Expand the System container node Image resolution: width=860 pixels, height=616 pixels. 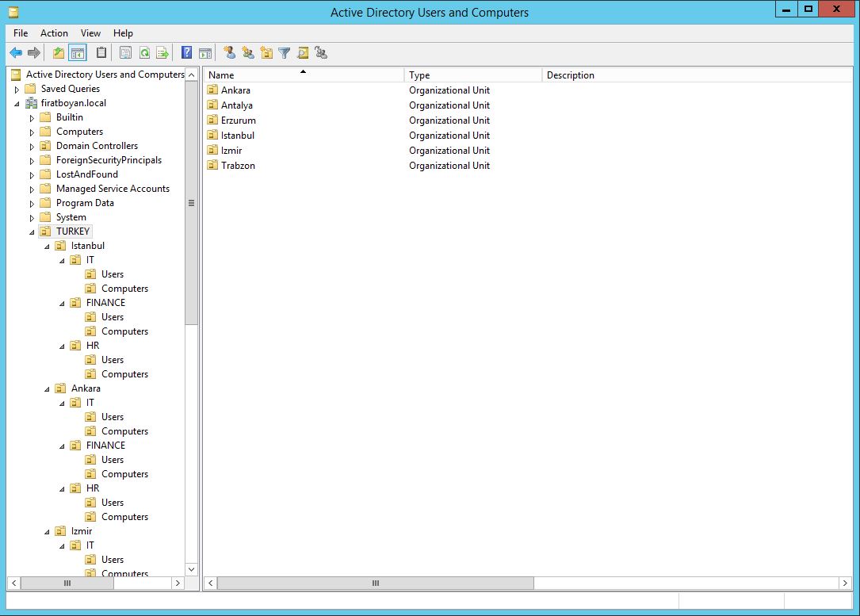click(x=32, y=217)
